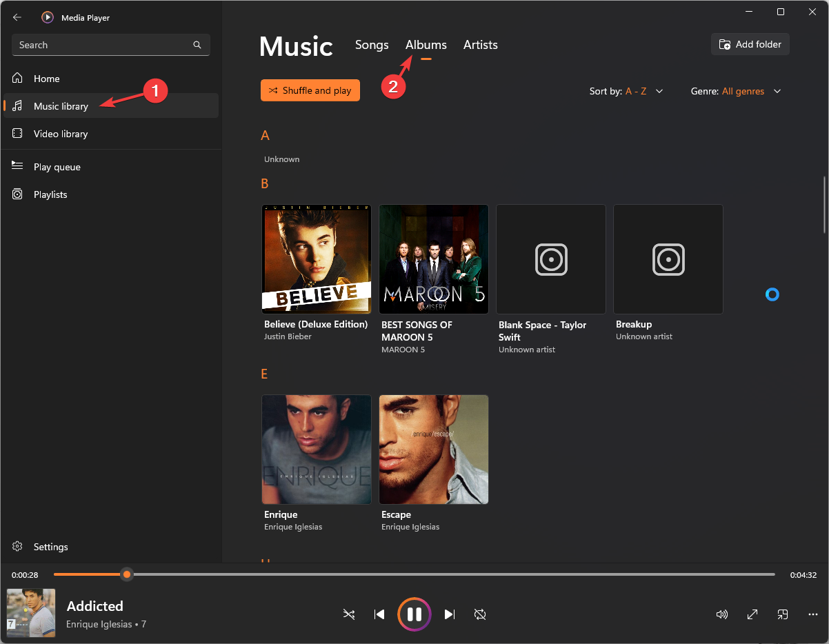Click Enrique Iglesias under Escape album
The height and width of the screenshot is (644, 829).
(x=410, y=527)
